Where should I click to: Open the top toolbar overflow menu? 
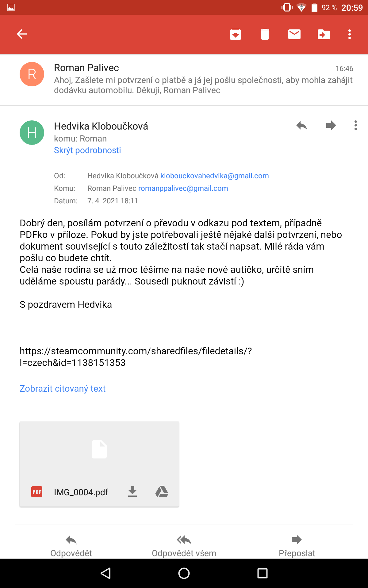(x=349, y=34)
